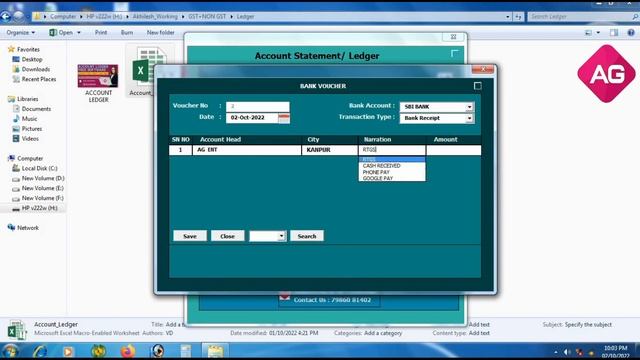The image size is (640, 360).
Task: Click Akhilesh_Working breadcrumb in address bar
Action: click(155, 17)
